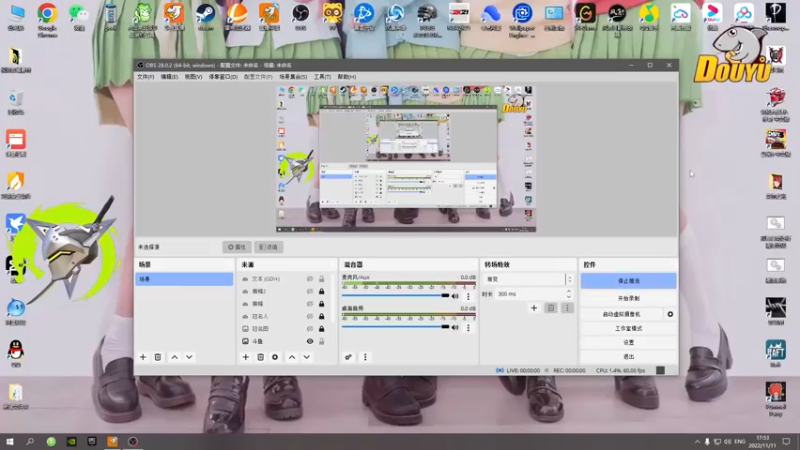This screenshot has height=450, width=800.
Task: Lock the 文本 (GDI+) source
Action: point(321,279)
